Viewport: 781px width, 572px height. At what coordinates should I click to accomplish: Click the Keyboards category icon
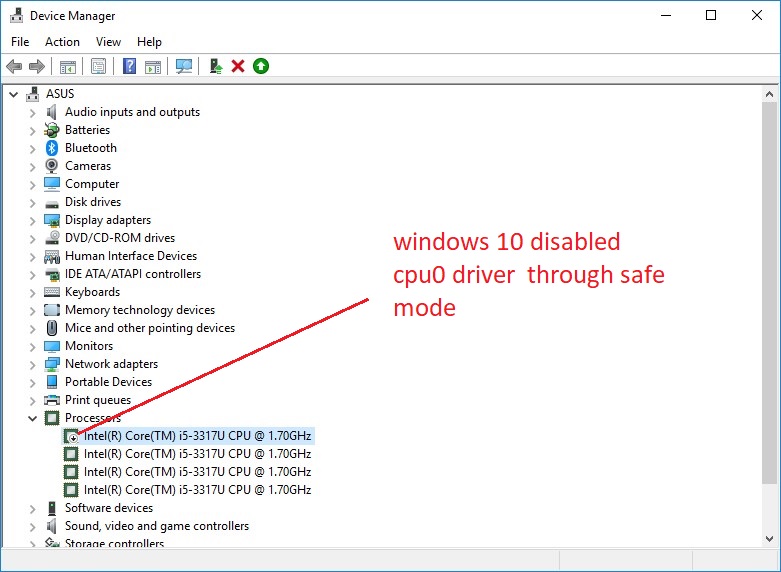click(x=52, y=292)
